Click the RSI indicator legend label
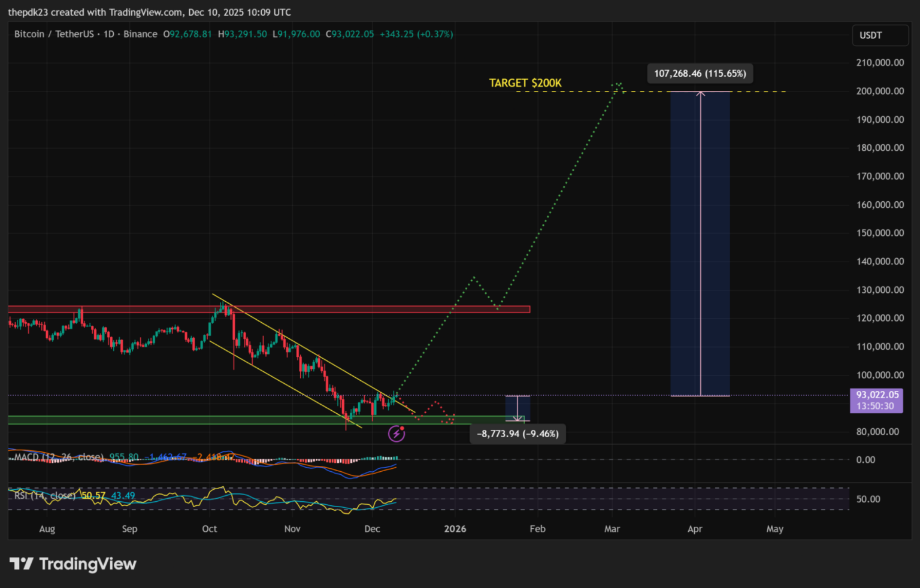The image size is (920, 588). point(45,496)
